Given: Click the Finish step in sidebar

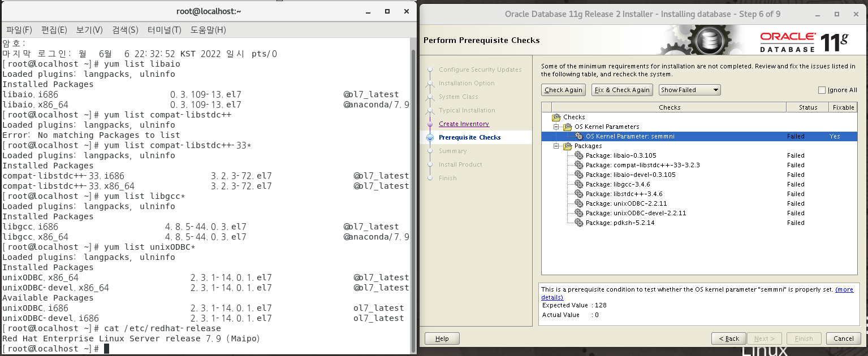Looking at the screenshot, I should (x=447, y=178).
